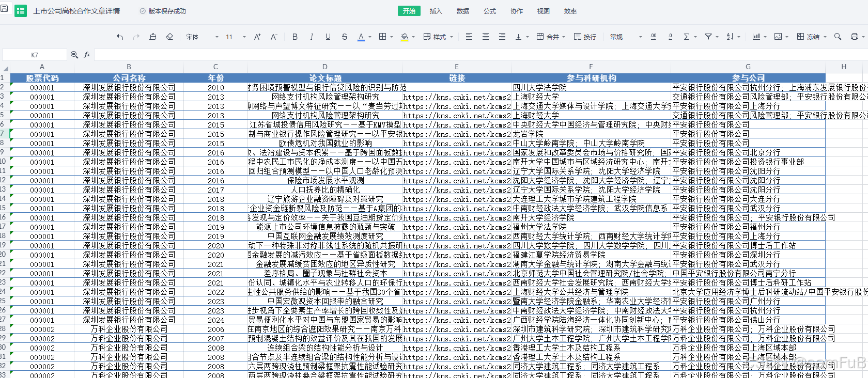This screenshot has height=378, width=868.
Task: Click the filter funnel icon
Action: 708,37
